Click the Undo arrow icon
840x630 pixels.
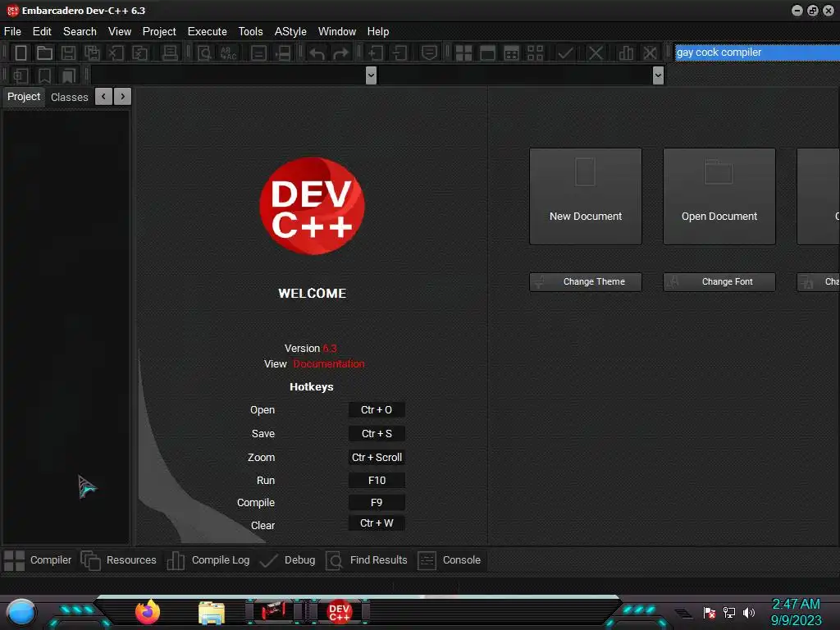click(317, 53)
